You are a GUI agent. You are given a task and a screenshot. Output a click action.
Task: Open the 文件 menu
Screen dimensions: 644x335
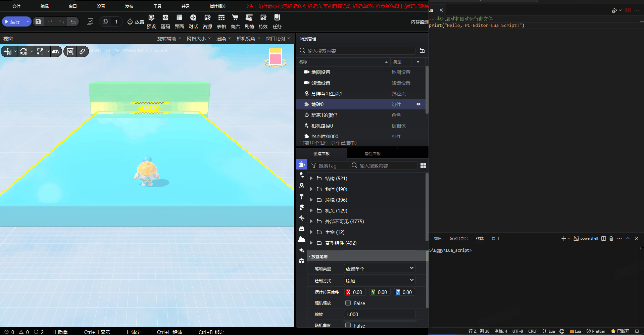tap(16, 6)
